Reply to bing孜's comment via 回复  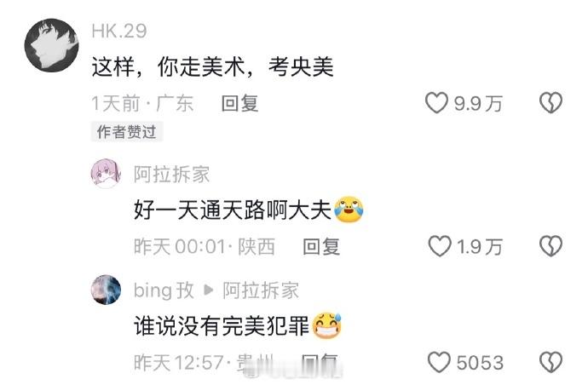pos(320,363)
